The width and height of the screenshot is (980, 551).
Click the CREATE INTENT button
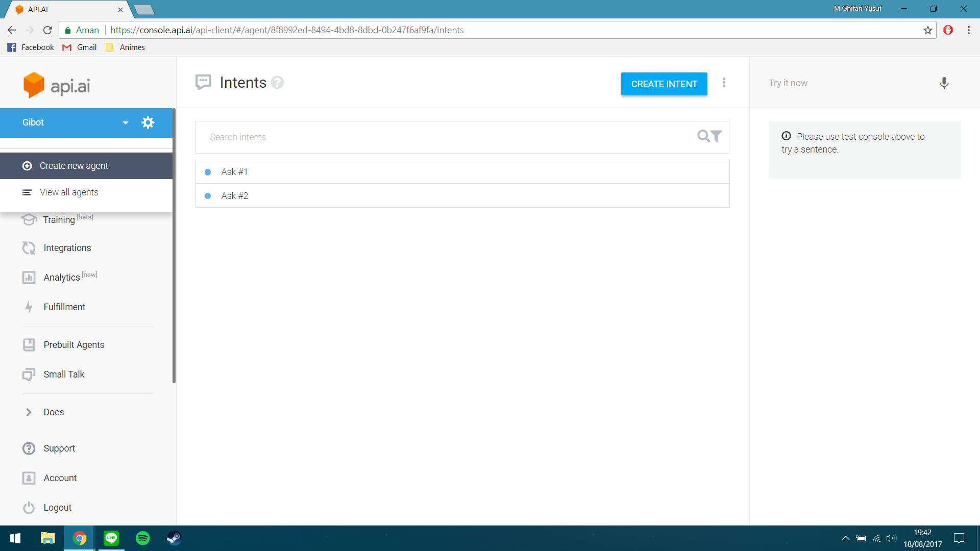(x=664, y=84)
